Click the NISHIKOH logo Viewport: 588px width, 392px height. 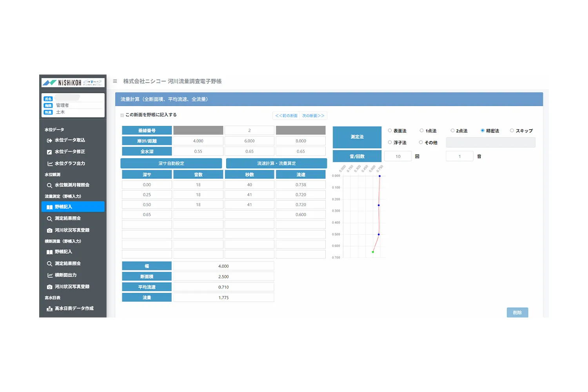(x=73, y=83)
